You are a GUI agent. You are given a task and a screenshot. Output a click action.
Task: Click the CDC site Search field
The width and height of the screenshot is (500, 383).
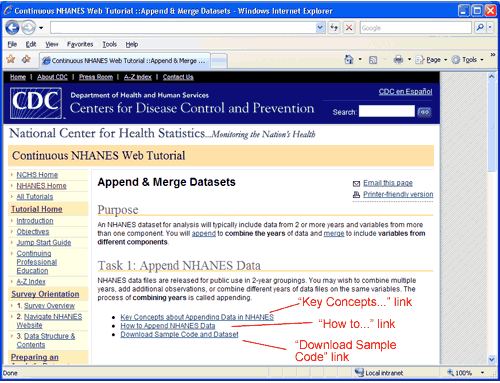(387, 112)
